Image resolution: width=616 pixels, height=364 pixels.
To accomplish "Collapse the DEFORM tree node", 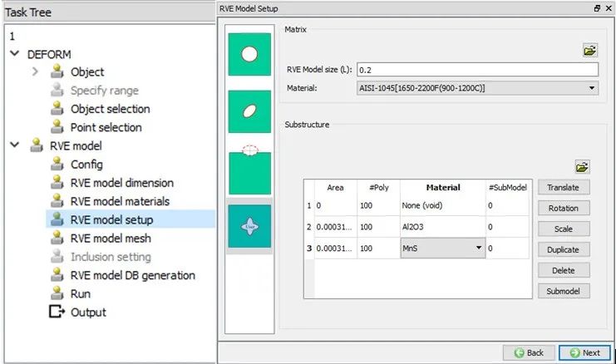I will click(14, 53).
